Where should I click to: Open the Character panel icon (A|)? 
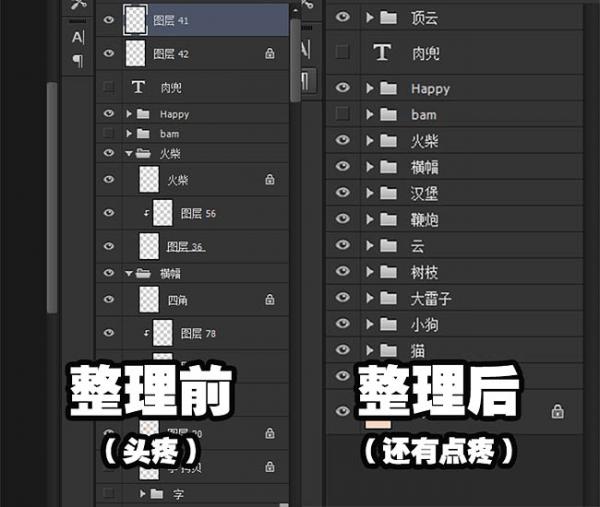pos(78,37)
